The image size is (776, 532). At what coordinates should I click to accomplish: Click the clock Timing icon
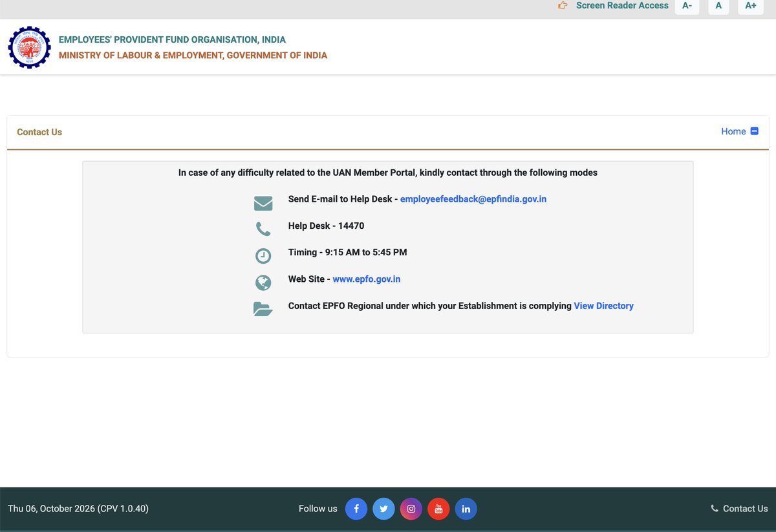[263, 256]
